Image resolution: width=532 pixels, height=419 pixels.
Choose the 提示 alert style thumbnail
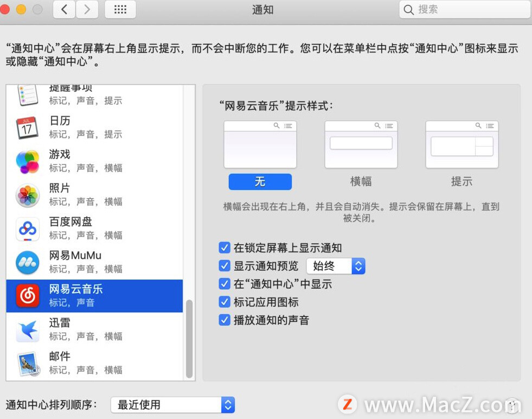click(x=462, y=144)
